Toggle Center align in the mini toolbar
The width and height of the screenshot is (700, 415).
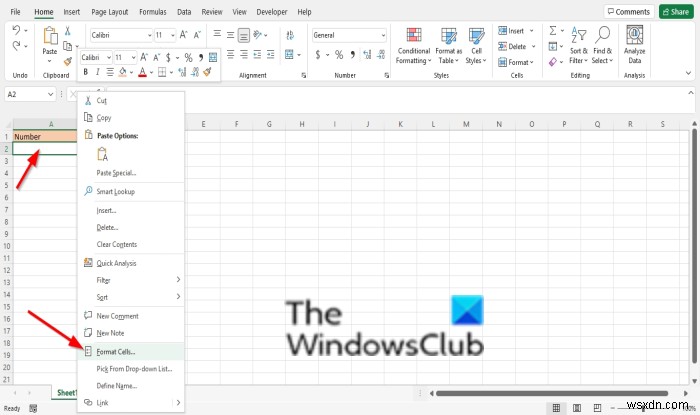point(110,72)
